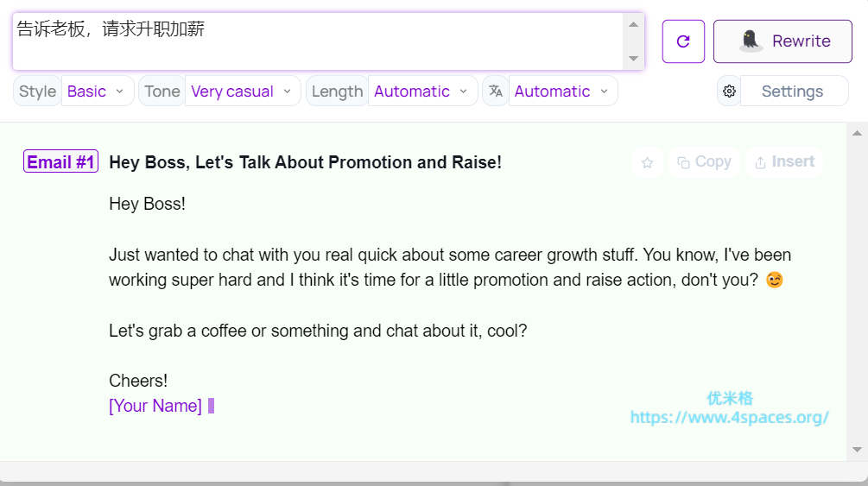
Task: Expand the Length Automatic dropdown
Action: click(422, 91)
